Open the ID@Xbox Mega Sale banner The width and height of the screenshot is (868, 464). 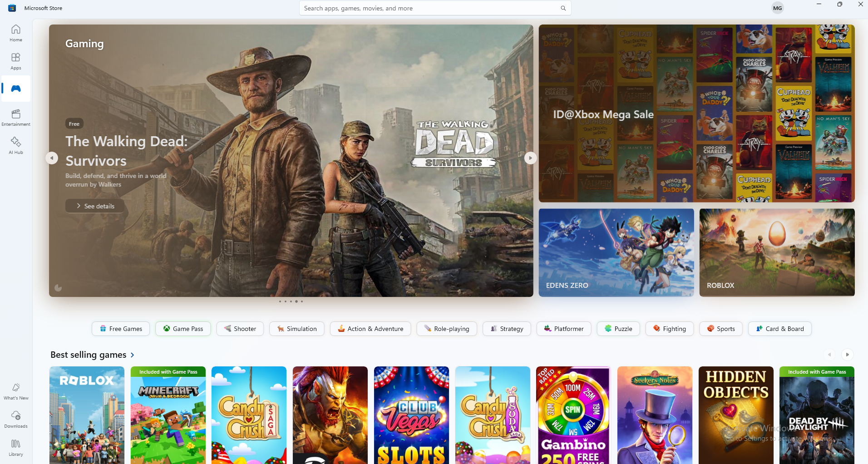click(x=696, y=114)
